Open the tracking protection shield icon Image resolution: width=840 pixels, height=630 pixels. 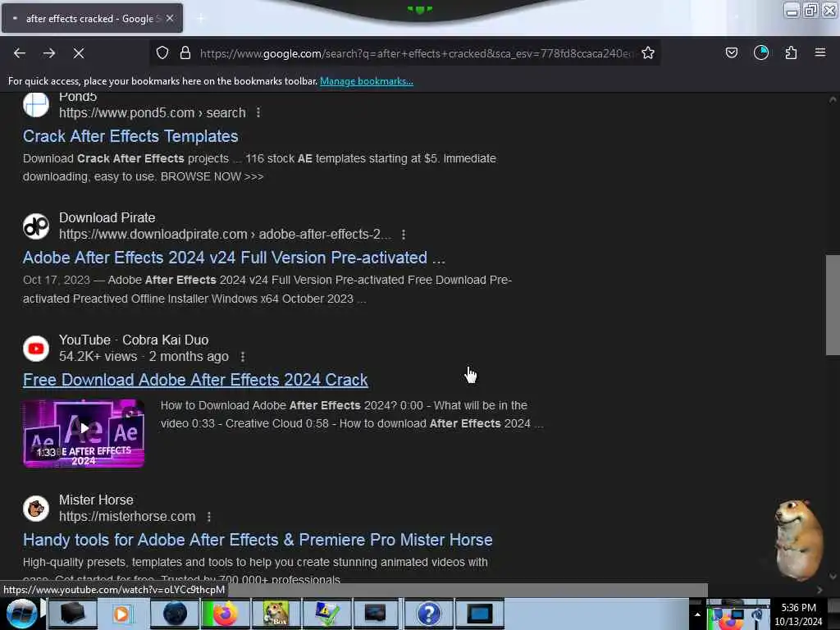162,52
